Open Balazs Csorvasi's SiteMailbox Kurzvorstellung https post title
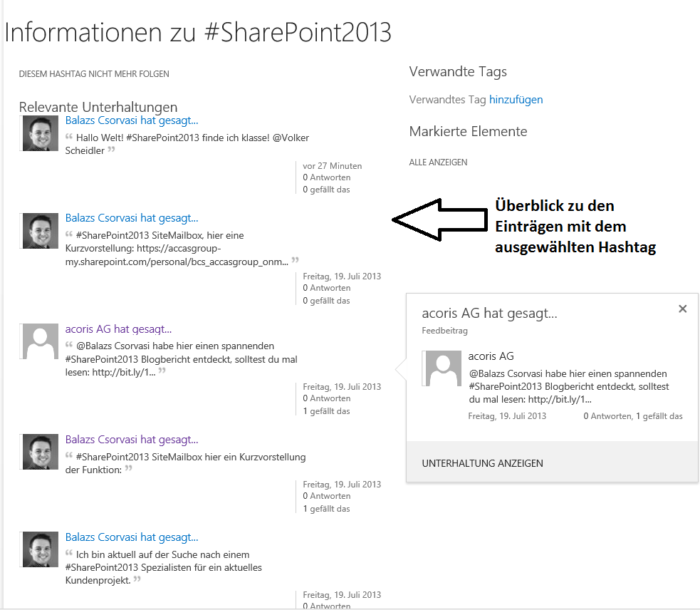Screen dimensions: 700x610 click(132, 218)
